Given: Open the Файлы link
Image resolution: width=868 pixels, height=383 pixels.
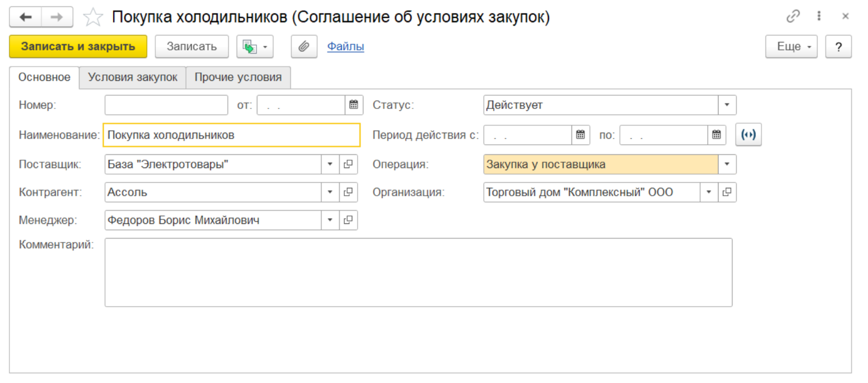Looking at the screenshot, I should (x=345, y=47).
